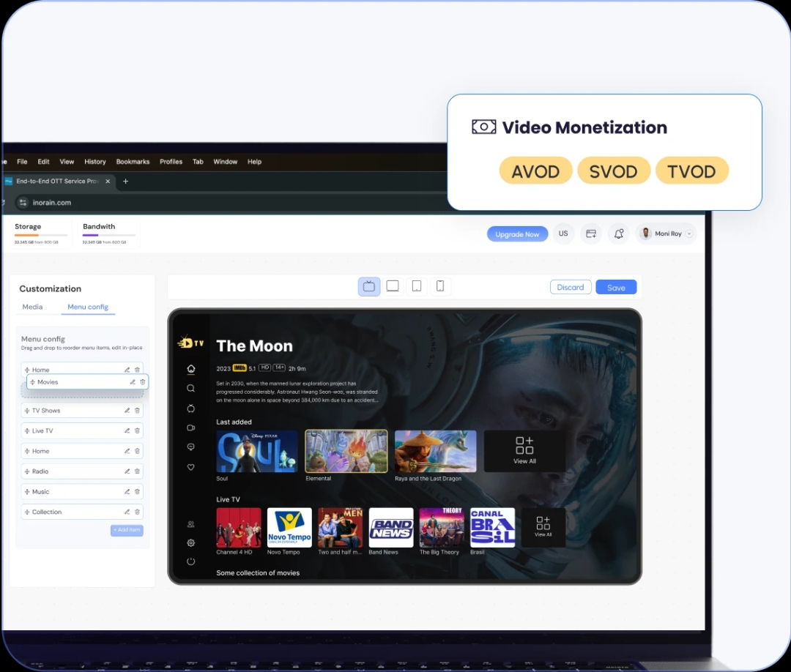Open the Bookmarks menu in menu bar
The height and width of the screenshot is (672, 791).
133,162
